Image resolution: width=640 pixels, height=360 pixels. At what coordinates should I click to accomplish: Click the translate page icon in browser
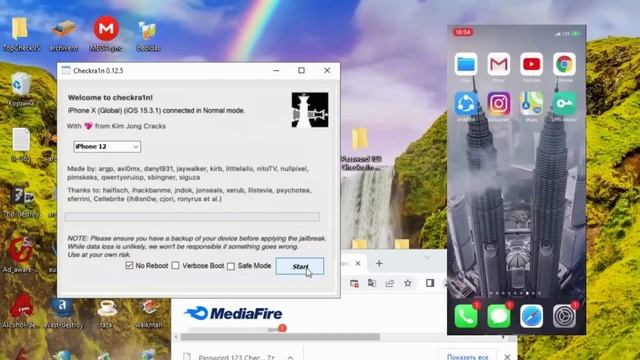click(x=372, y=283)
